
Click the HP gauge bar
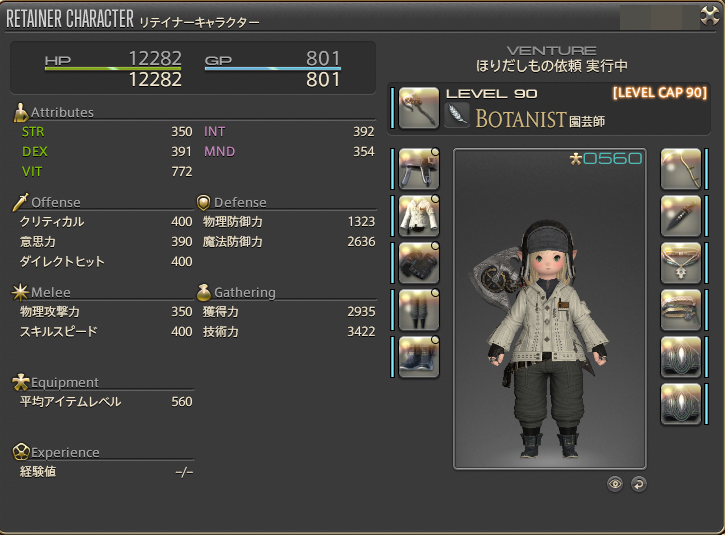click(x=113, y=68)
